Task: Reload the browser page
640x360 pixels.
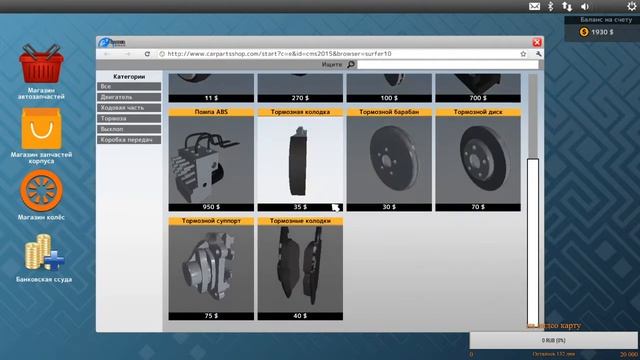Action: coord(147,54)
